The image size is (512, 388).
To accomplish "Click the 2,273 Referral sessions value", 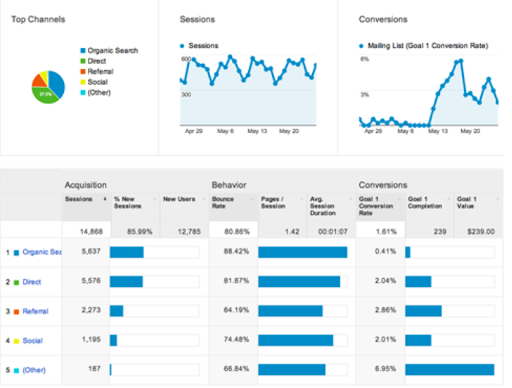I will pos(91,310).
